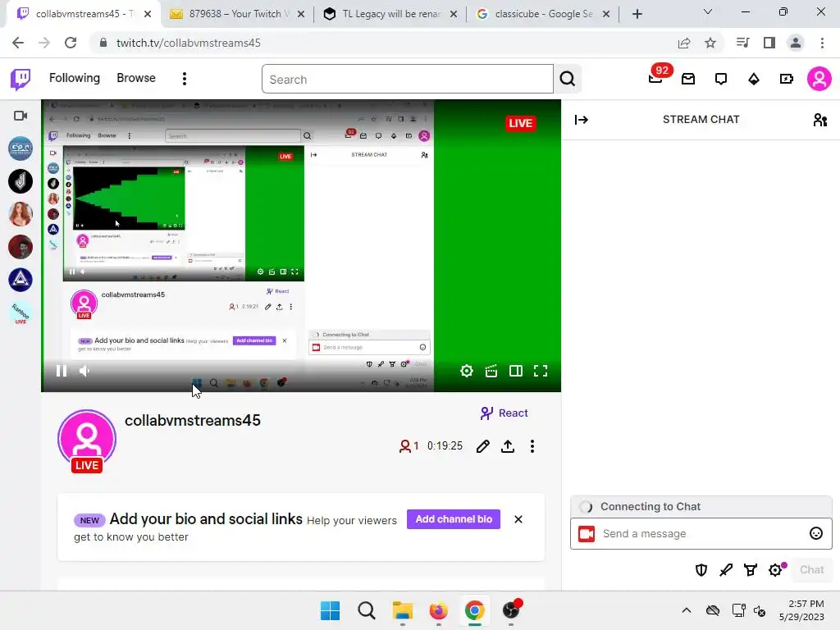Image resolution: width=840 pixels, height=630 pixels.
Task: Open the Chrome three-dot menu
Action: pos(822,43)
